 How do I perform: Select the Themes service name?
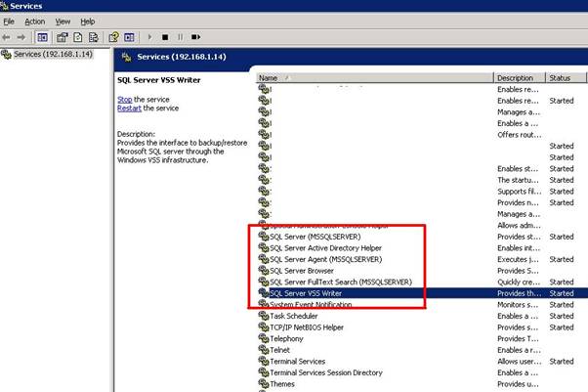pos(282,384)
